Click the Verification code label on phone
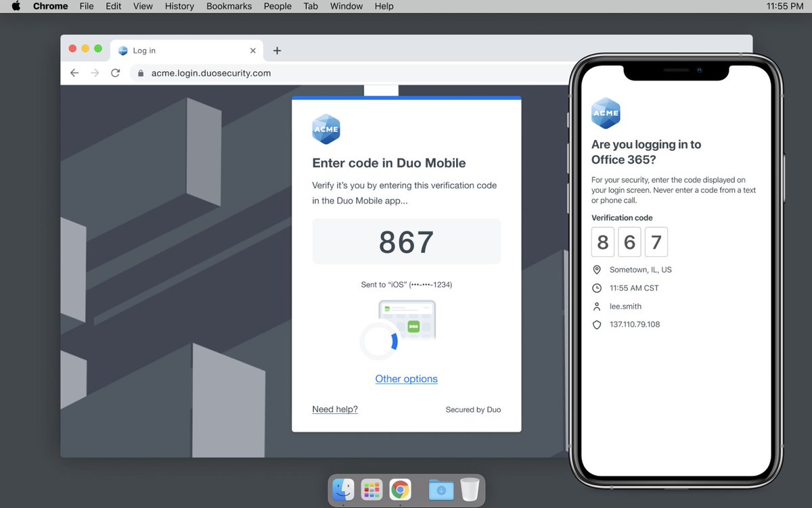The width and height of the screenshot is (812, 508). click(622, 218)
